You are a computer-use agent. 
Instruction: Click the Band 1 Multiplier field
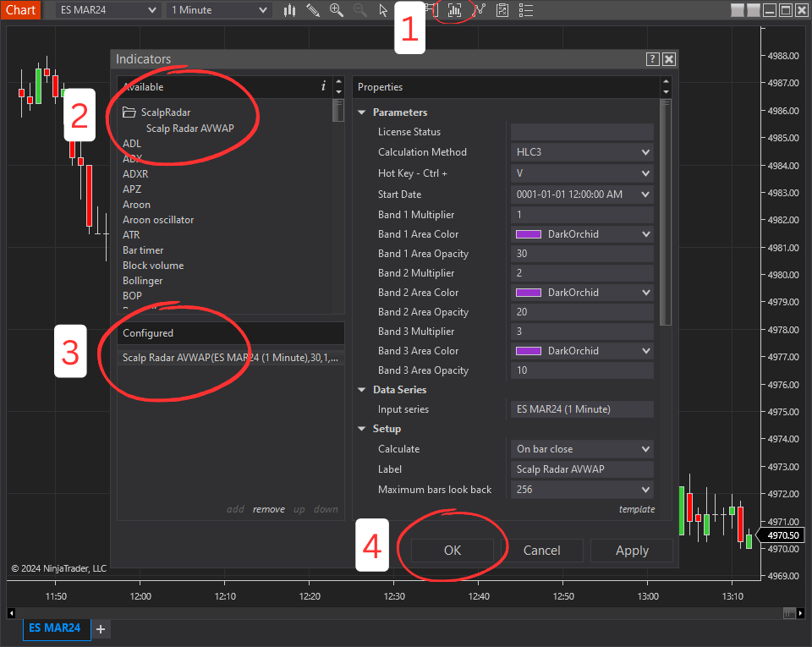tap(582, 215)
